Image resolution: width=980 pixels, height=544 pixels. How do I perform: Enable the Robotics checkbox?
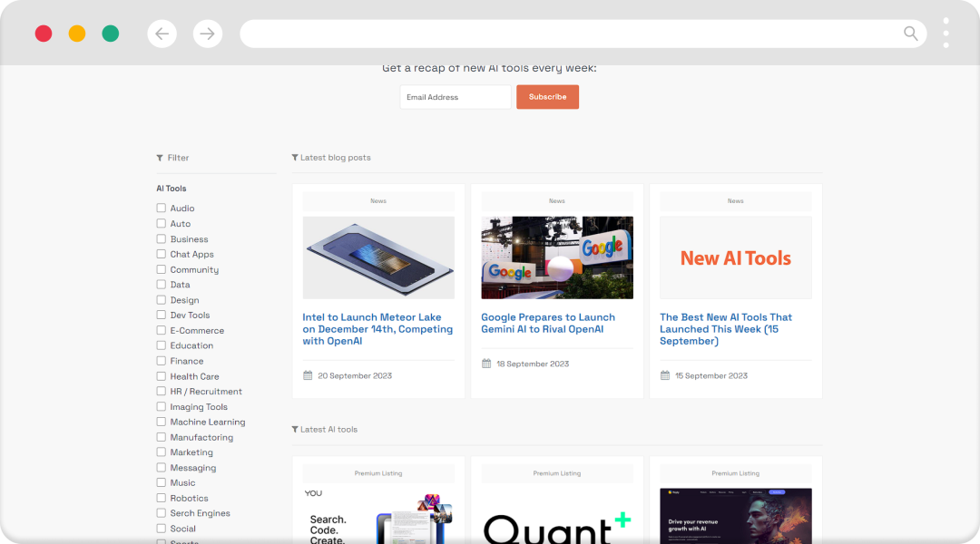(162, 498)
